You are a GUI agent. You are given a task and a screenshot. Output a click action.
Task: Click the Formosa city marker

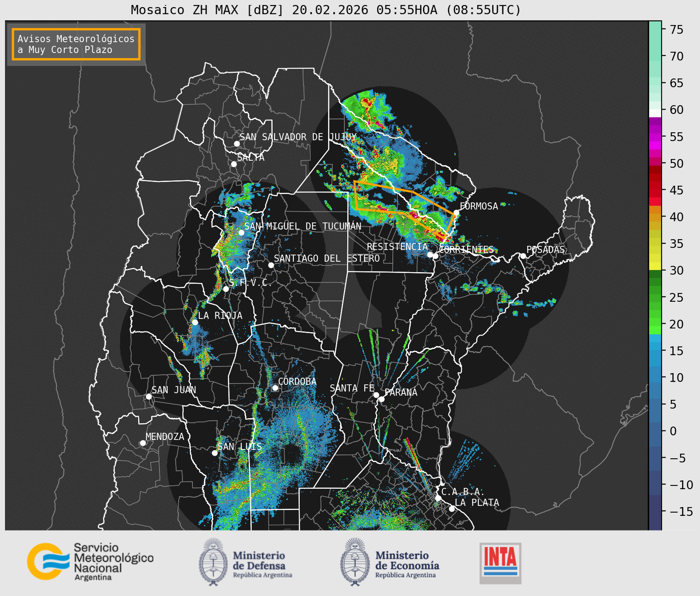(457, 212)
